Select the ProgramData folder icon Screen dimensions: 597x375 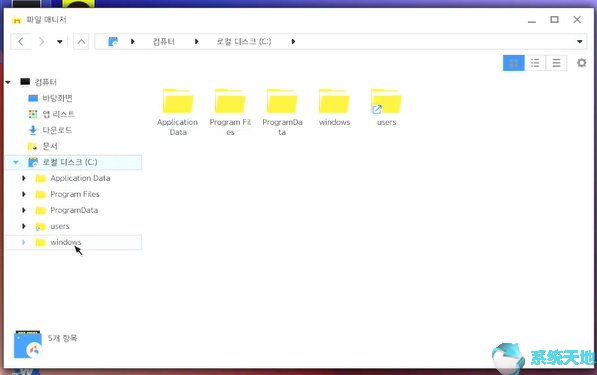coord(282,101)
